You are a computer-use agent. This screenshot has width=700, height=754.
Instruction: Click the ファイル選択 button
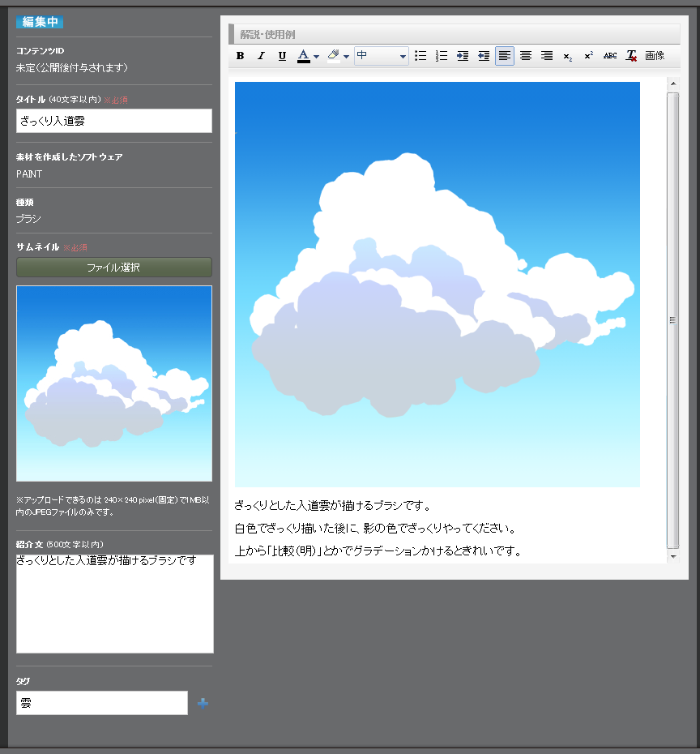point(113,267)
